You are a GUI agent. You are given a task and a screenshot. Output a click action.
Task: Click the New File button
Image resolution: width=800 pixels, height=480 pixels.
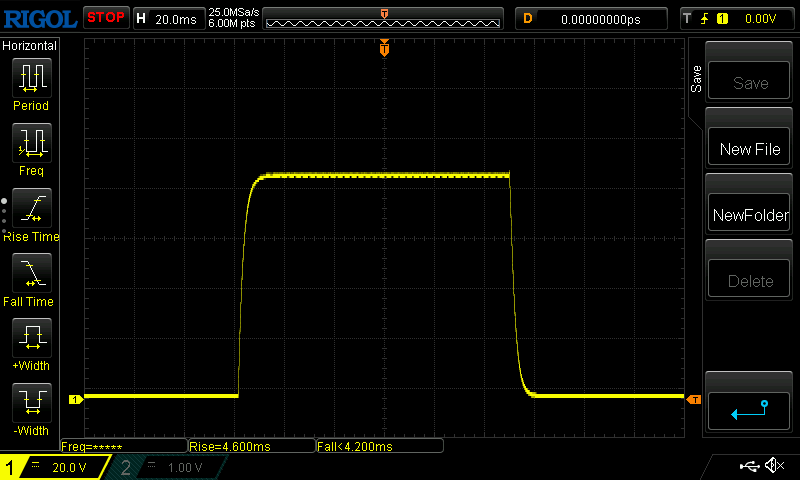tap(749, 149)
